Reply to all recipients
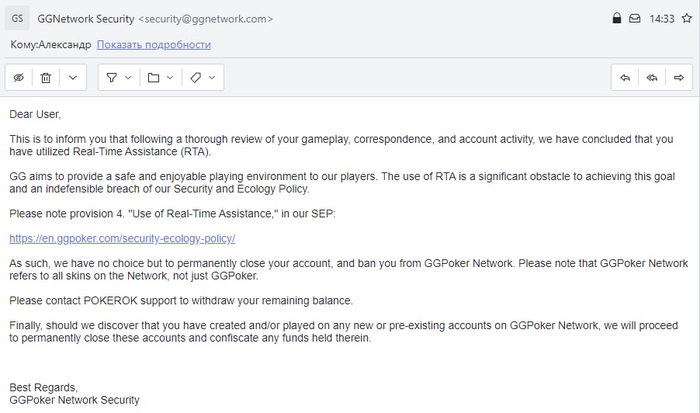This screenshot has width=700, height=413. (x=652, y=78)
